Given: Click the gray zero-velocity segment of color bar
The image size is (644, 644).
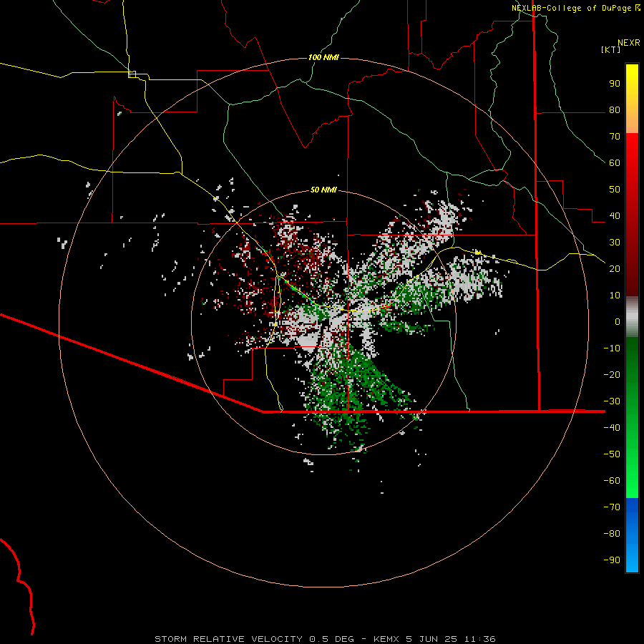Looking at the screenshot, I should click(x=632, y=317).
